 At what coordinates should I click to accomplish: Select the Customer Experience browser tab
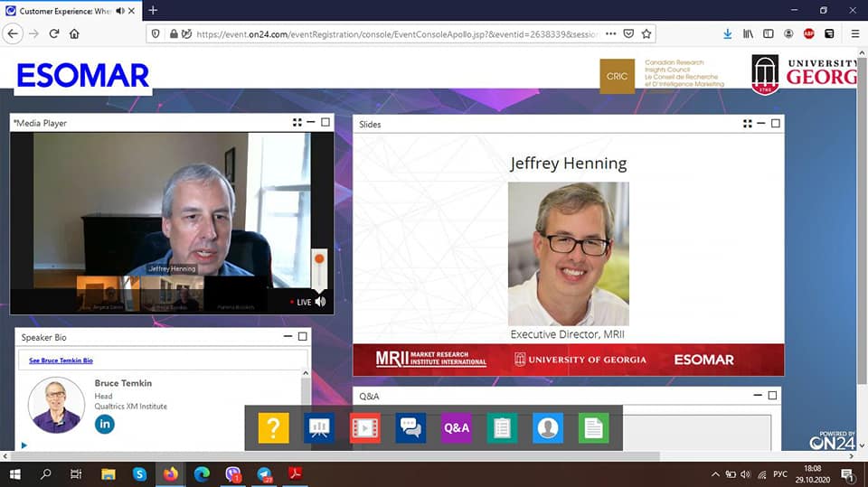point(63,11)
